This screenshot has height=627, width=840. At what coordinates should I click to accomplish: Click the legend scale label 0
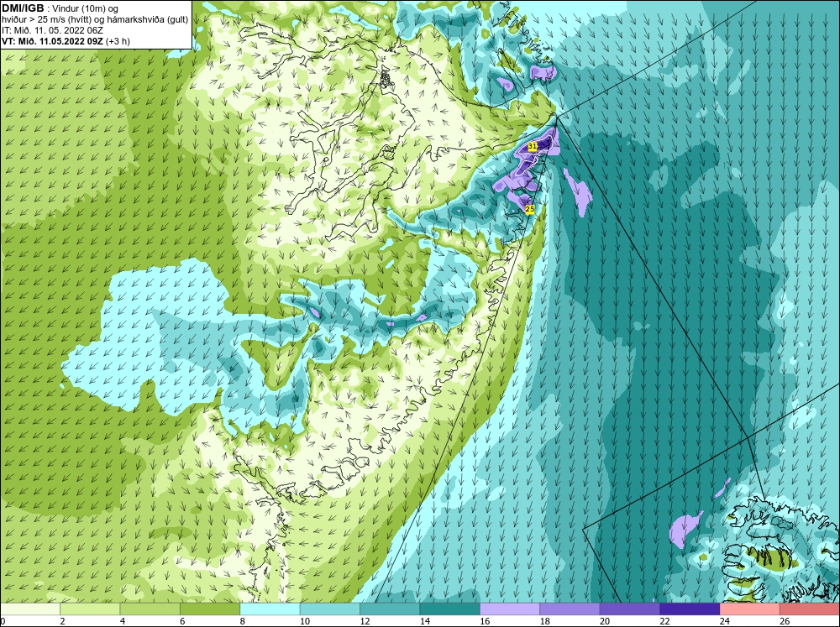click(x=3, y=621)
